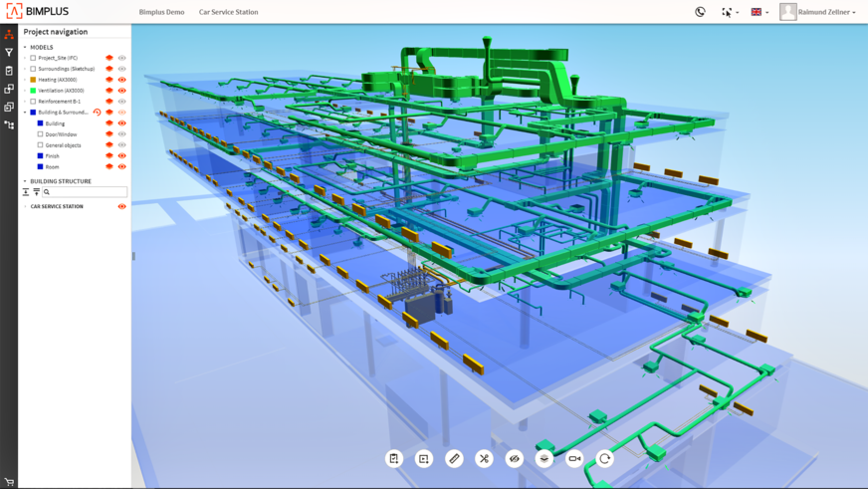Check the Project_Site (IFC) model checkbox

33,58
